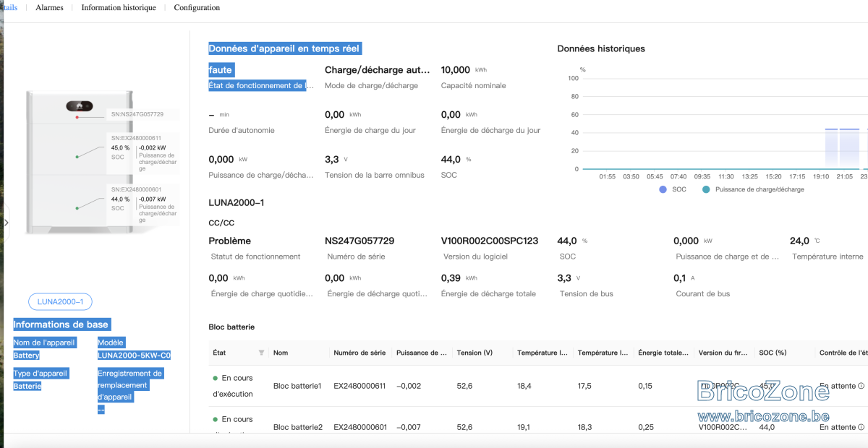868x448 pixels.
Task: Click model value LUNA2000-5KW-C0
Action: click(x=134, y=356)
